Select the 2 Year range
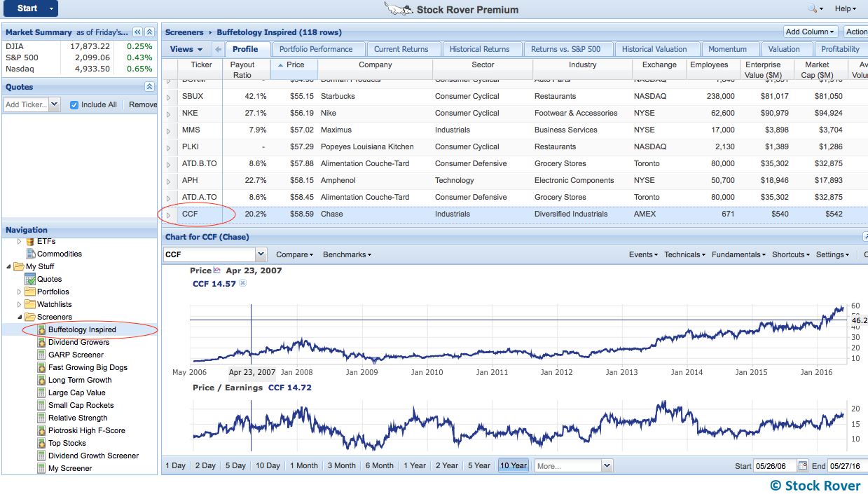This screenshot has width=868, height=499. 447,465
